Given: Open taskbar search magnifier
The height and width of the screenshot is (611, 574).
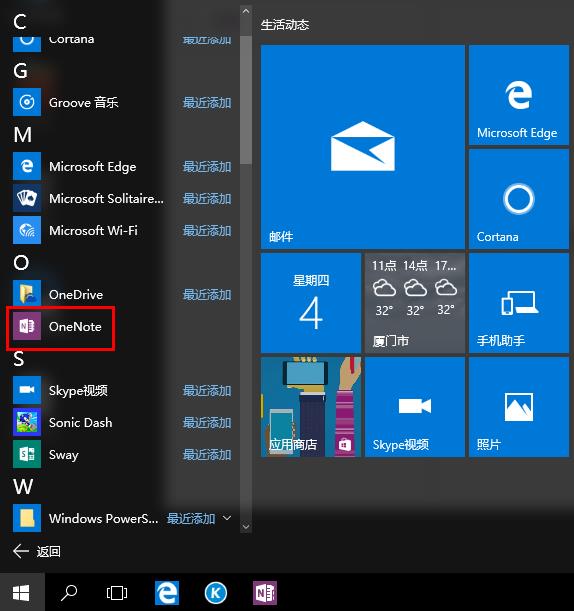Looking at the screenshot, I should pos(69,592).
